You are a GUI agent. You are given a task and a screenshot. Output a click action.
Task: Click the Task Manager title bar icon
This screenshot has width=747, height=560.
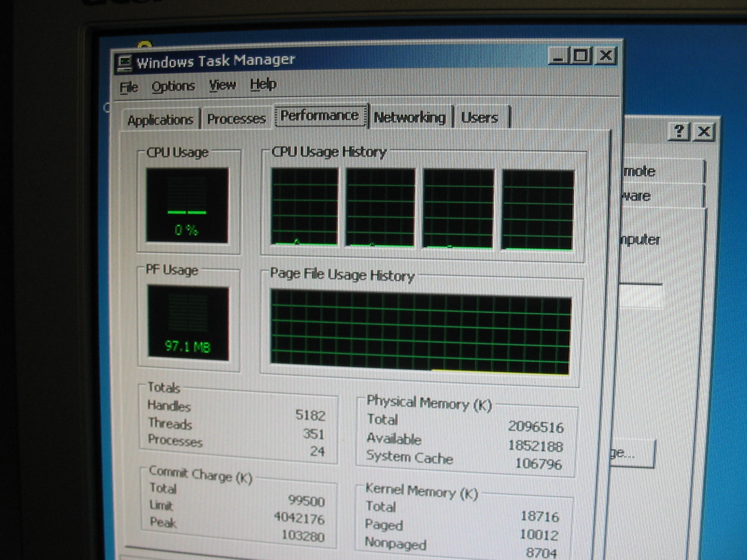125,63
